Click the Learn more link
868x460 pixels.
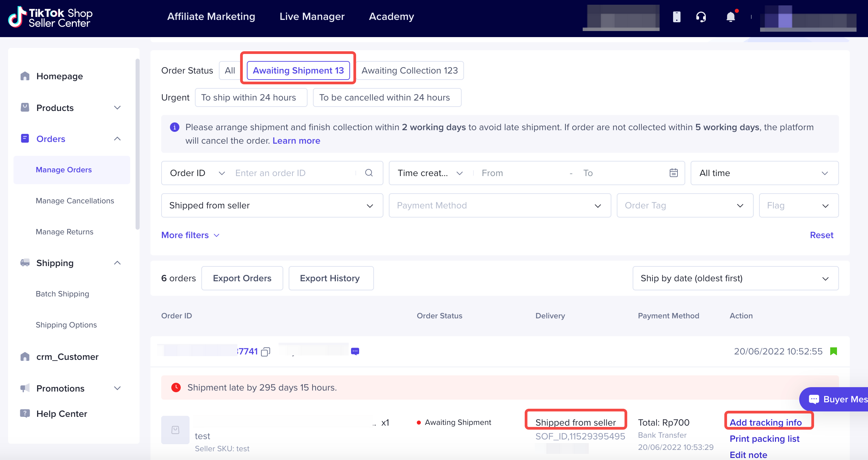[296, 141]
